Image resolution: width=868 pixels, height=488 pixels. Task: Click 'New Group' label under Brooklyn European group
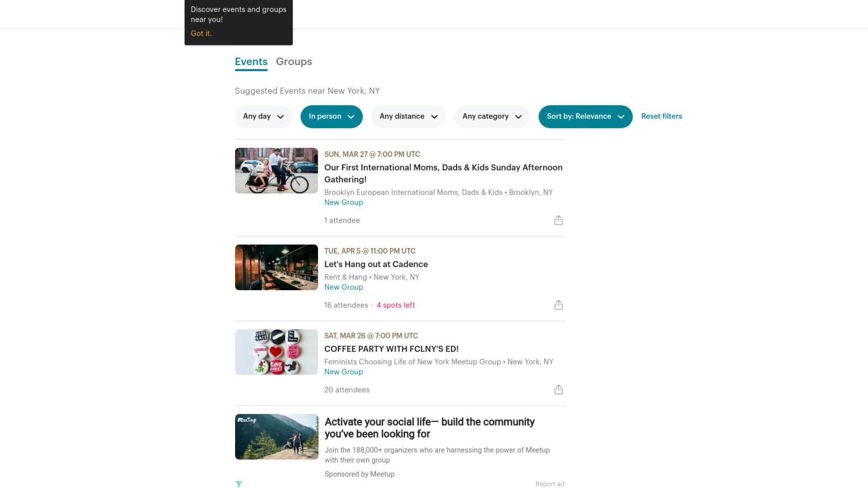344,202
